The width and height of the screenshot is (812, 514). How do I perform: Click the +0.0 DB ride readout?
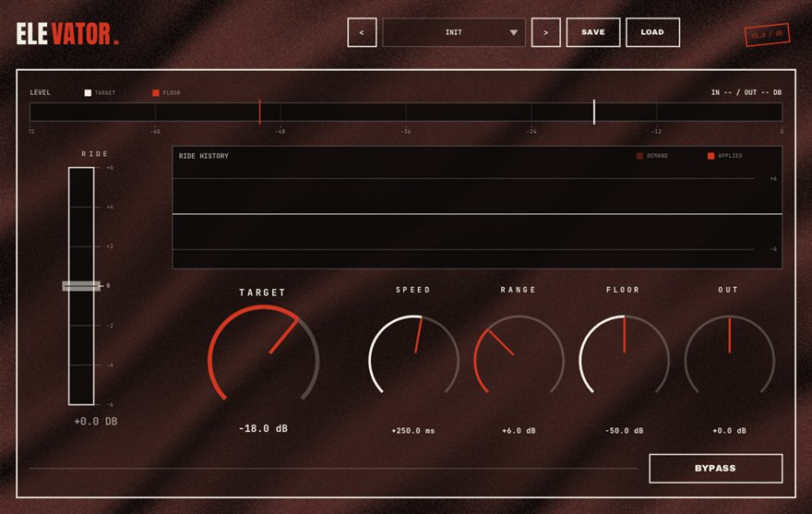[96, 422]
